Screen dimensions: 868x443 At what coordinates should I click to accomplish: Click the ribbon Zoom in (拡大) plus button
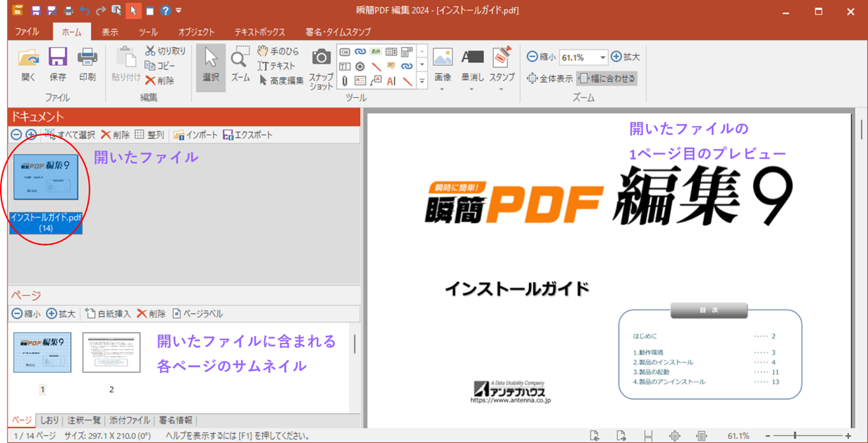click(x=626, y=57)
